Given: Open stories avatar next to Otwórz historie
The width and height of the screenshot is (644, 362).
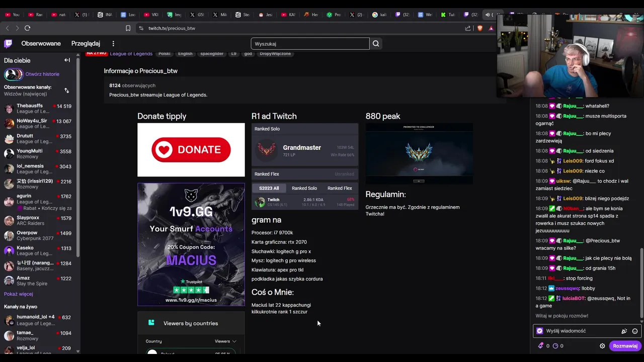Looking at the screenshot, I should pos(14,74).
